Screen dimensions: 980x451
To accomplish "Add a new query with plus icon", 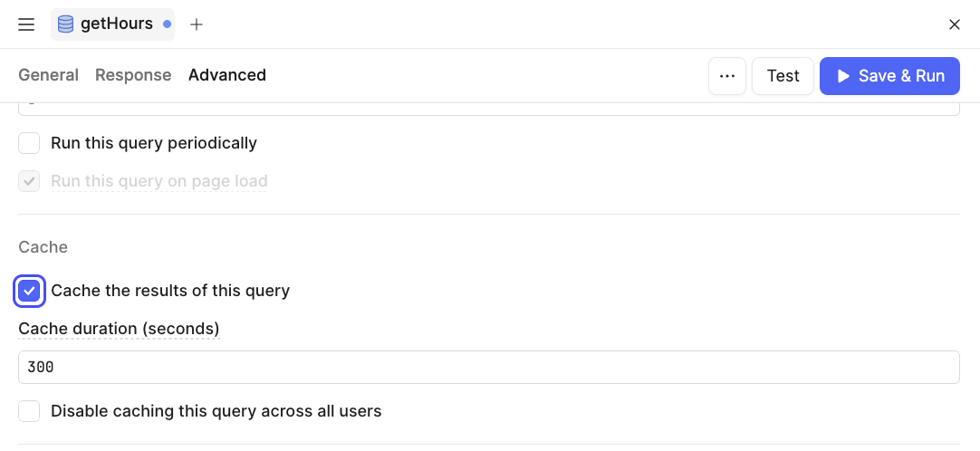I will [197, 24].
